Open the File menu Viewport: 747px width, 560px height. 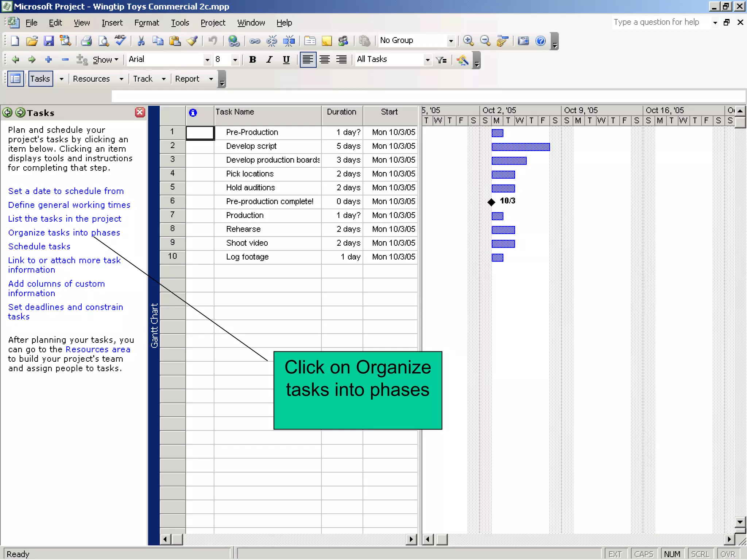31,23
